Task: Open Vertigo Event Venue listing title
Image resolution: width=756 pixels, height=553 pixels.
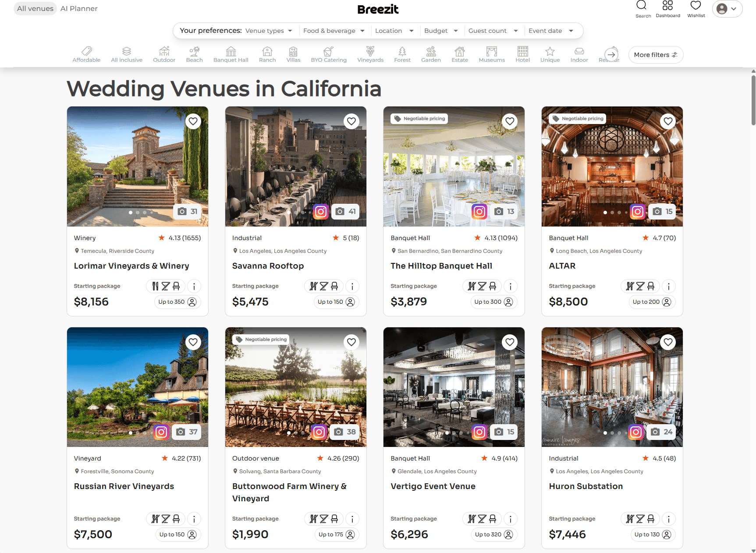Action: 433,486
